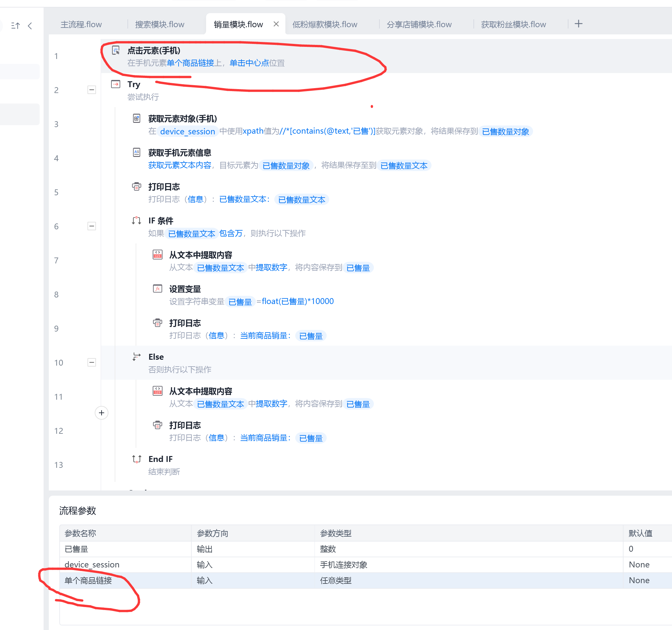Click the Try block icon
Screen dimensions: 672x630
pyautogui.click(x=116, y=84)
